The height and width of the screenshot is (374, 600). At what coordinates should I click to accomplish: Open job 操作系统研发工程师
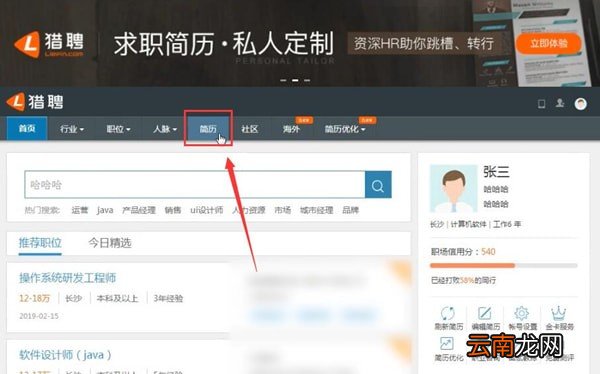pyautogui.click(x=68, y=278)
